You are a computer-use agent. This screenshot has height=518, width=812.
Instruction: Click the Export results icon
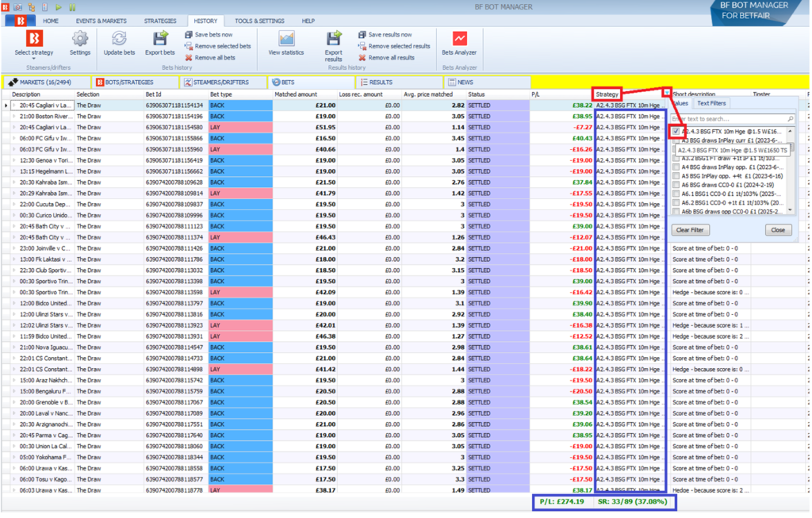334,40
